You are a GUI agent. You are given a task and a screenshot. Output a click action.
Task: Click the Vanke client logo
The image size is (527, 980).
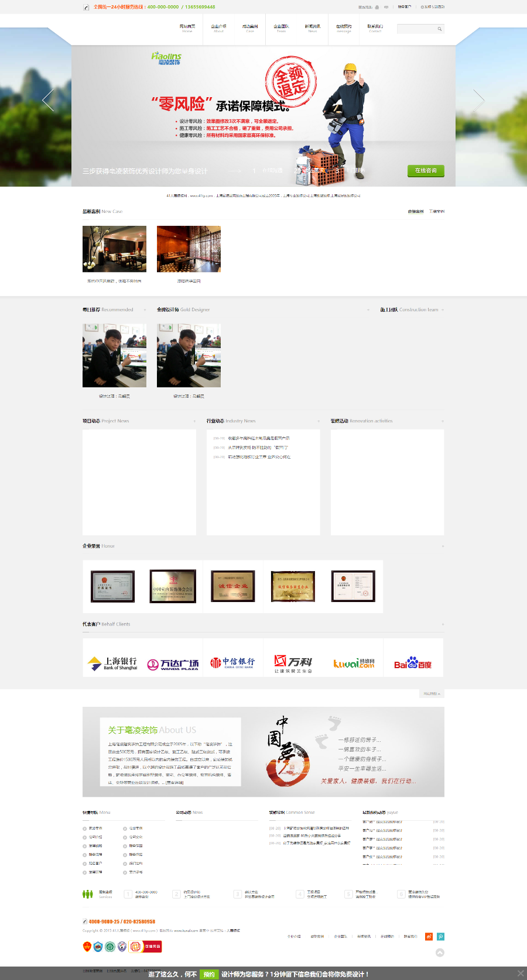click(x=293, y=664)
